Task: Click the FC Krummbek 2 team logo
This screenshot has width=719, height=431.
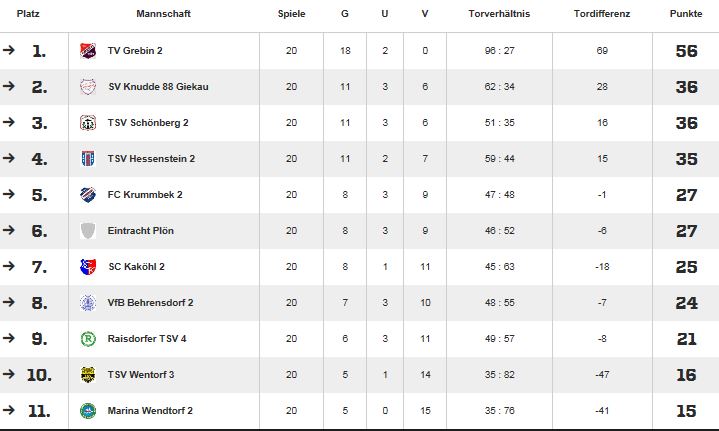Action: click(x=88, y=194)
